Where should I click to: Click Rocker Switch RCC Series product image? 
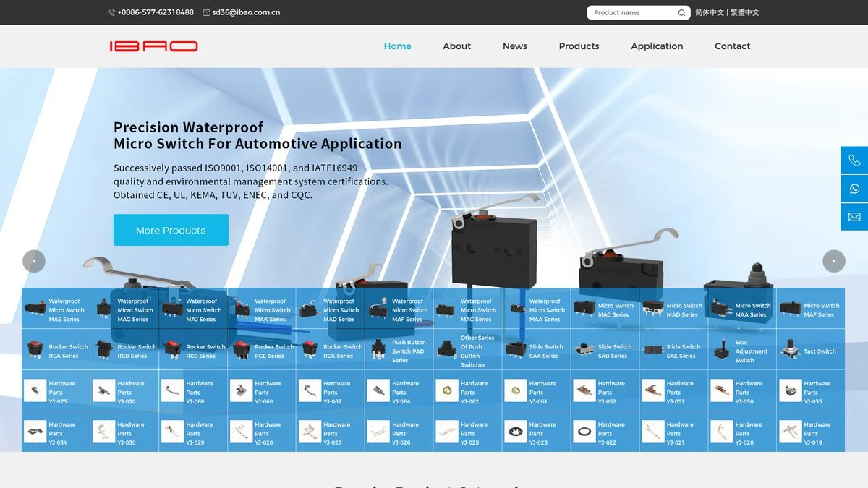pos(172,350)
